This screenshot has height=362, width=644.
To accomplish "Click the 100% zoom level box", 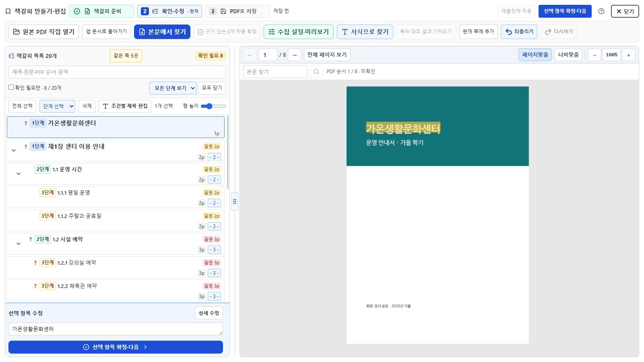I will click(611, 55).
